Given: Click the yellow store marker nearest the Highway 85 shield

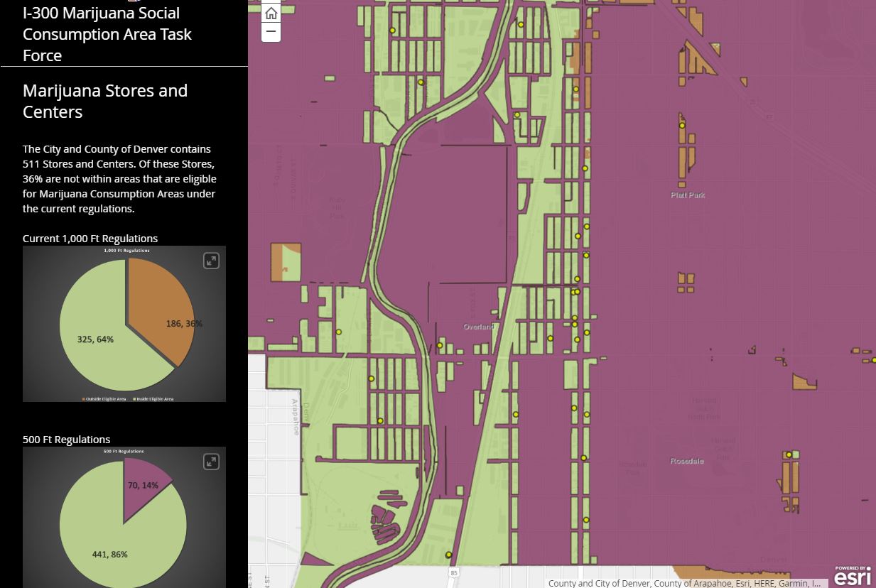Looking at the screenshot, I should pyautogui.click(x=449, y=555).
